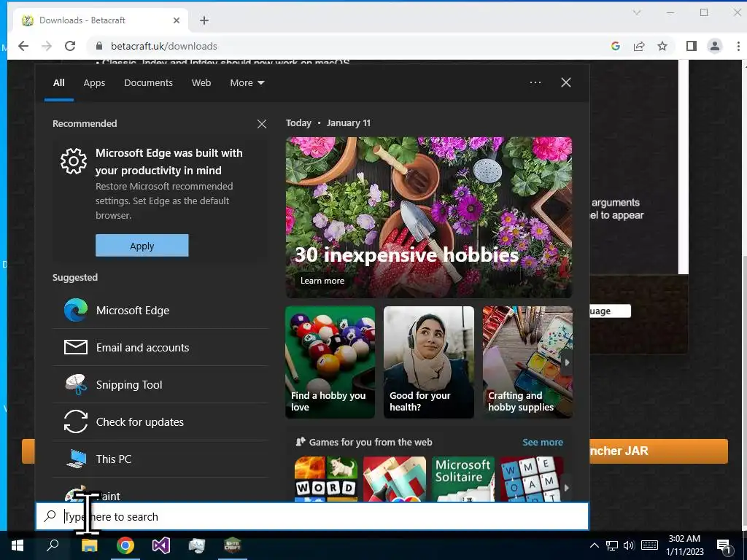Open Good for your health card
747x560 pixels.
click(429, 362)
